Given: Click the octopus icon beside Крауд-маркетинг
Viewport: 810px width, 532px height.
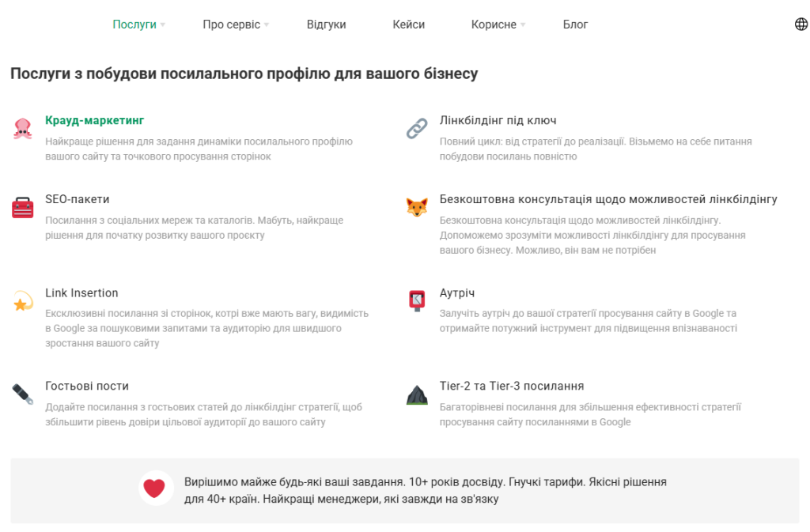Looking at the screenshot, I should [x=22, y=128].
